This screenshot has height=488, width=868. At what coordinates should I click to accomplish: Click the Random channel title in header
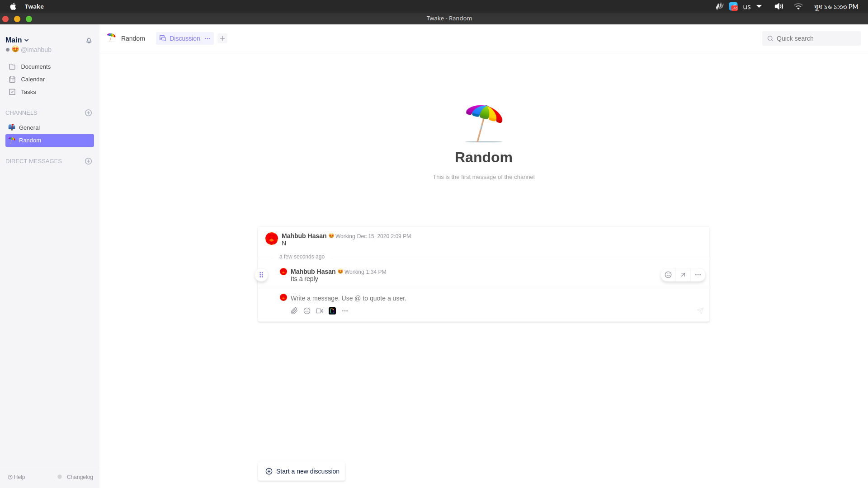[133, 38]
